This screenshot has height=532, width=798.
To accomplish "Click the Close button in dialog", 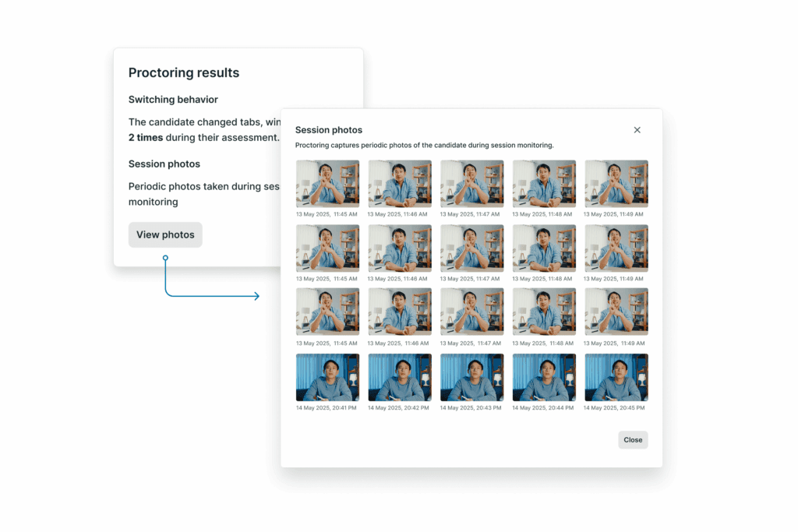I will [633, 440].
